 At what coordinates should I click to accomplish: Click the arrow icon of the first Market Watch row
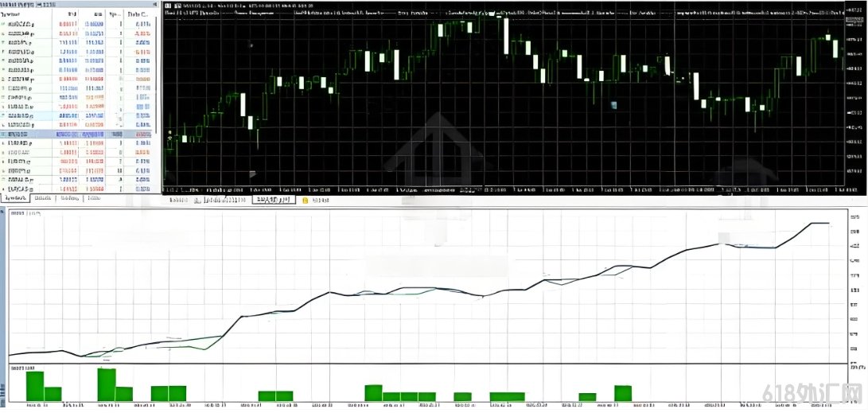pos(4,25)
